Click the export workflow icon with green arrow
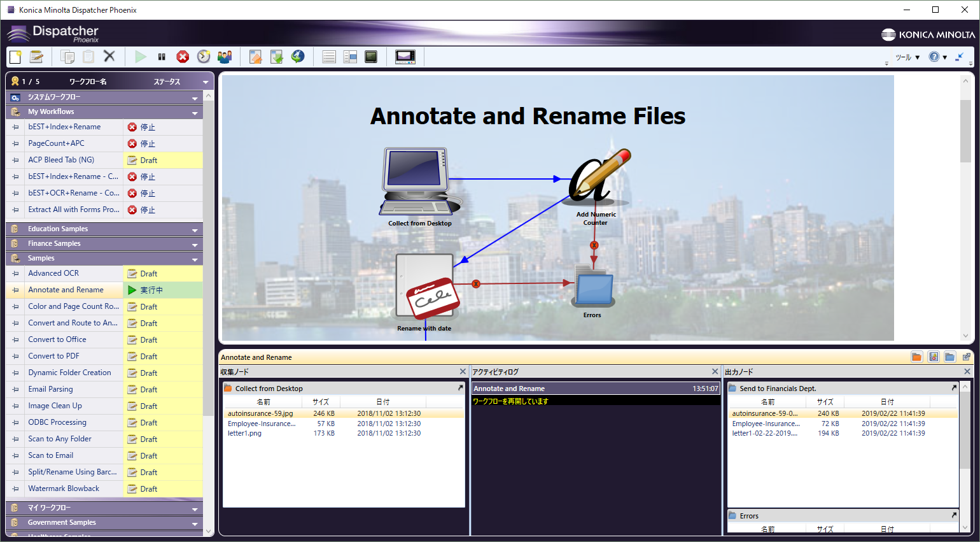The width and height of the screenshot is (980, 542). tap(277, 57)
